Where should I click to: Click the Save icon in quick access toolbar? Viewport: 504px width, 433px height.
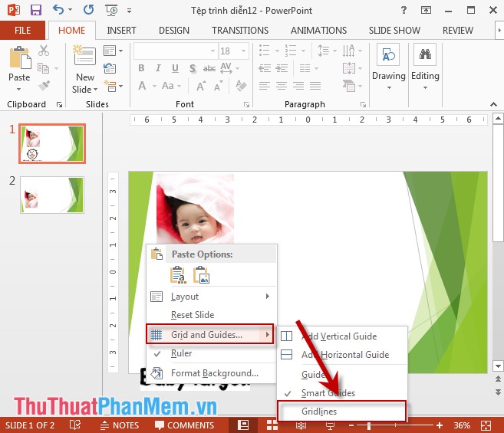tap(36, 10)
